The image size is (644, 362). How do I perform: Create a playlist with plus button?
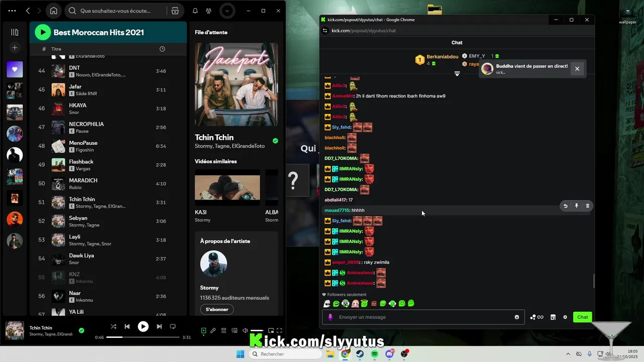15,47
